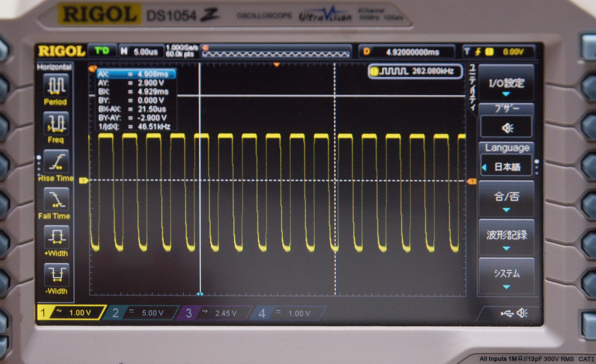Viewport: 596px width, 364px height.
Task: Select the +Width measurement icon
Action: (56, 237)
